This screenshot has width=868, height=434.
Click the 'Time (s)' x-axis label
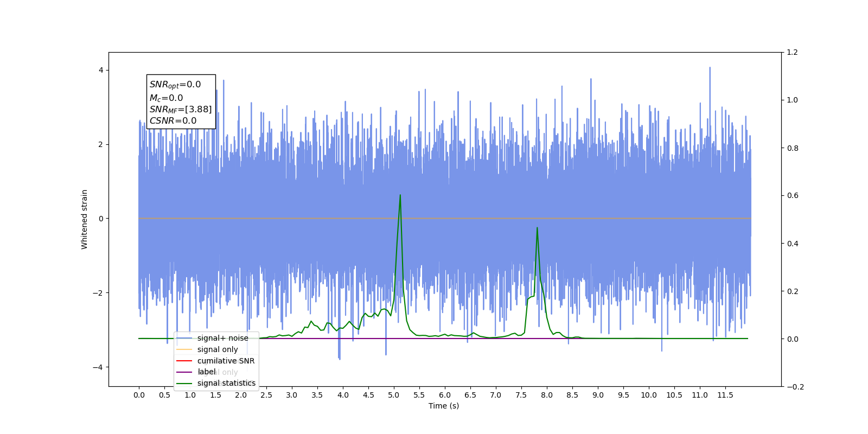[444, 406]
